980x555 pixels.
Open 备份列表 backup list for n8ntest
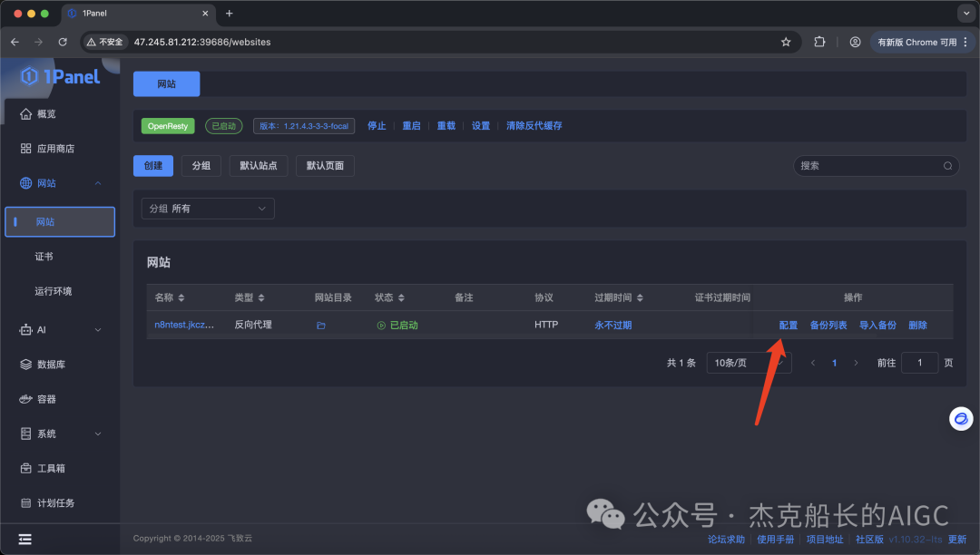pyautogui.click(x=828, y=326)
